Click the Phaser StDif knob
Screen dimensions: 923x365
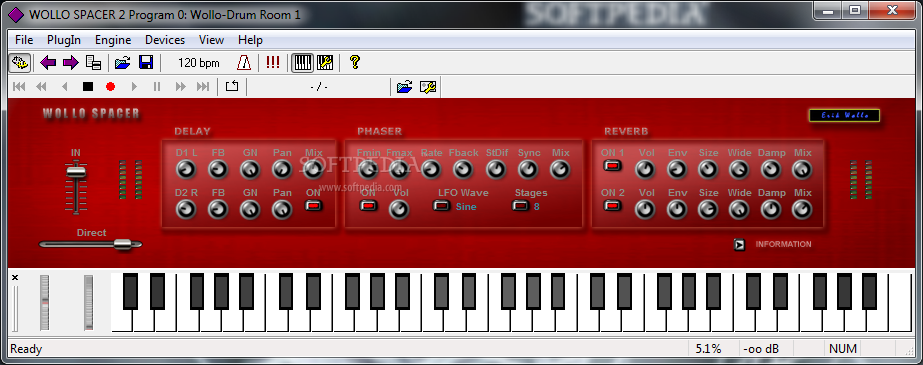496,170
